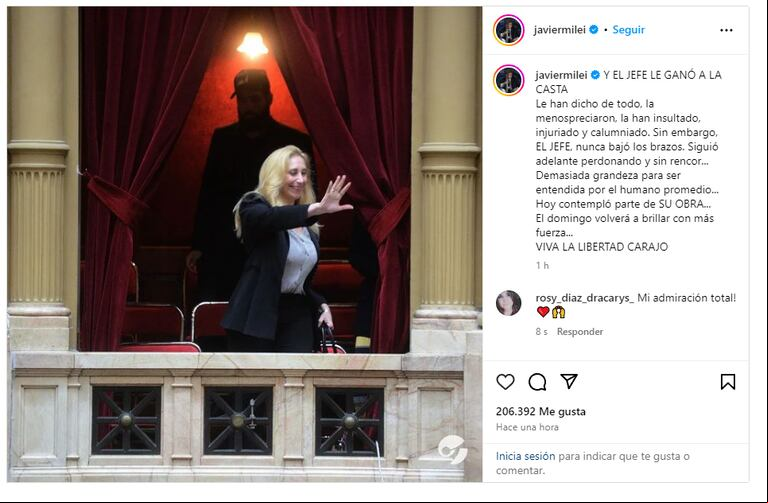Click verified badge next to header username

point(594,30)
